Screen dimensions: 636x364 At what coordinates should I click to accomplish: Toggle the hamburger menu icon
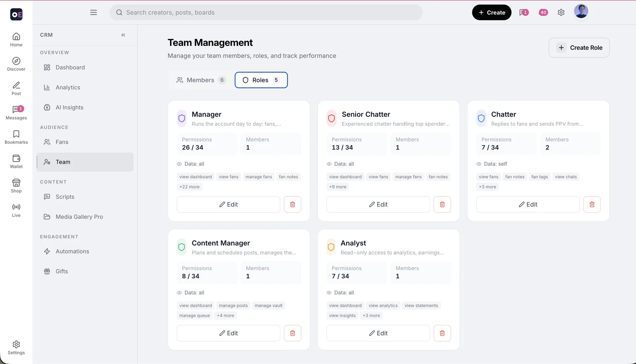94,12
